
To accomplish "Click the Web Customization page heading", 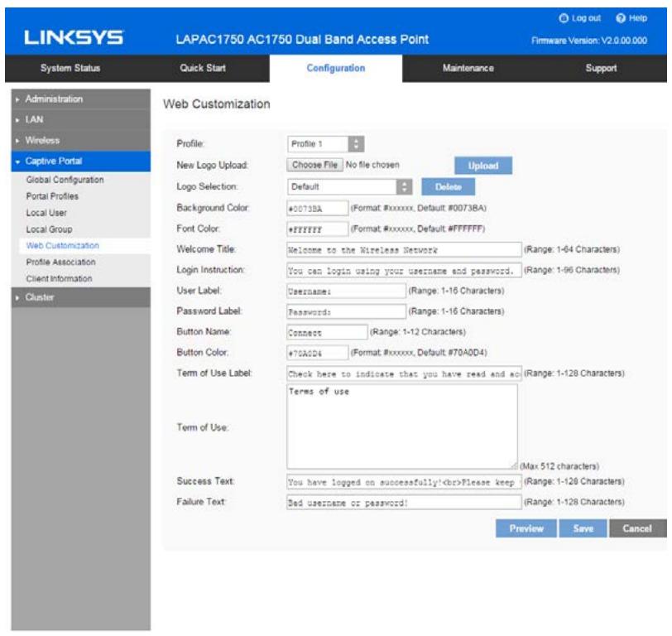I will tap(217, 104).
